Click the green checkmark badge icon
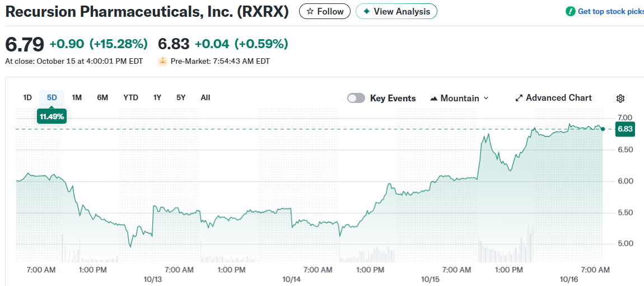The image size is (644, 286). tap(571, 11)
